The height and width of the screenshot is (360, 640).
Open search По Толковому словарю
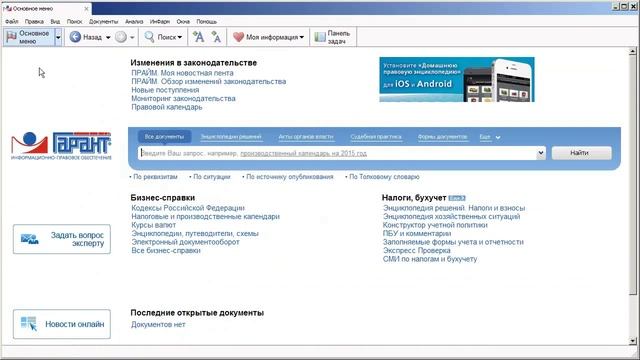384,177
